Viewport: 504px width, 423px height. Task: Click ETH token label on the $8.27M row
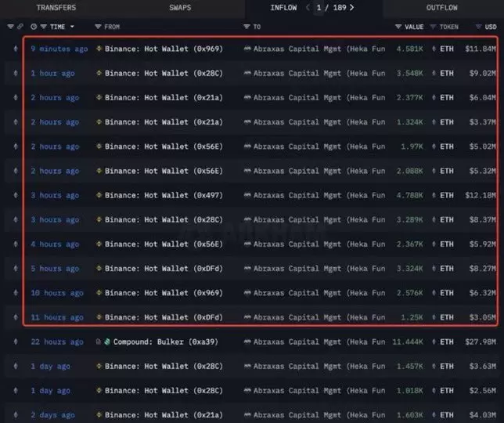point(446,268)
